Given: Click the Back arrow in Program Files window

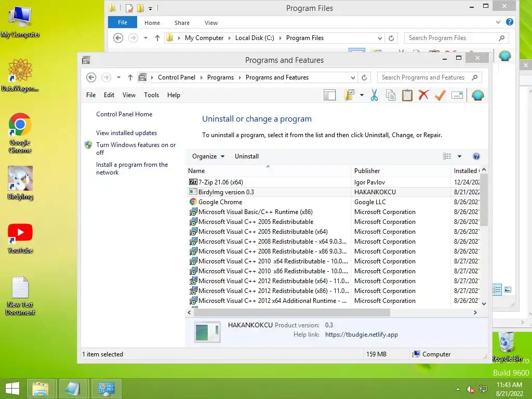Looking at the screenshot, I should pyautogui.click(x=118, y=38).
